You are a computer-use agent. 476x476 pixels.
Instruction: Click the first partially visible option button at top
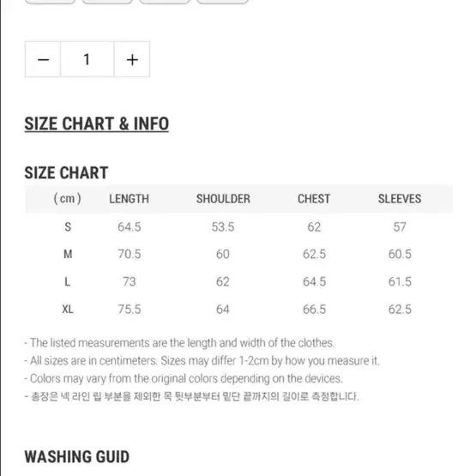pyautogui.click(x=51, y=2)
